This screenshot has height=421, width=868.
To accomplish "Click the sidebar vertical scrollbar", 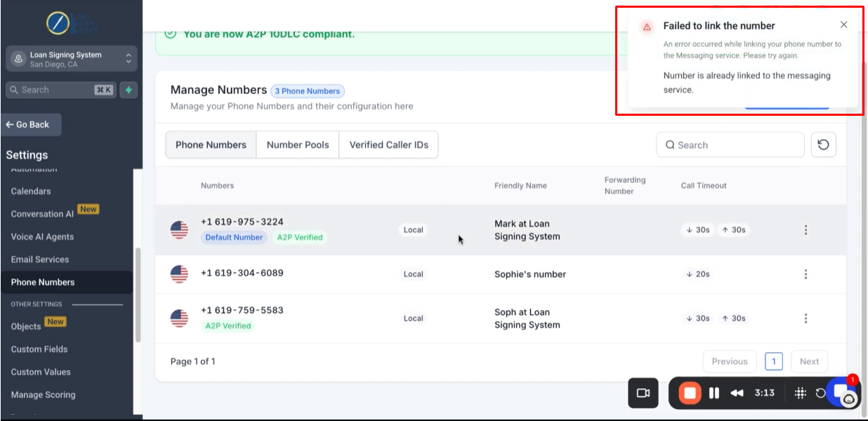I will [138, 295].
